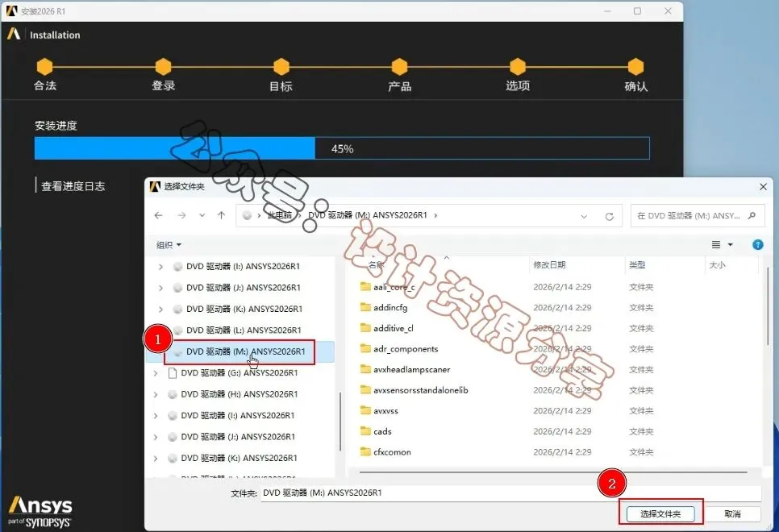The width and height of the screenshot is (779, 532).
Task: Expand the lower DVD (K:) tree node
Action: pos(156,459)
